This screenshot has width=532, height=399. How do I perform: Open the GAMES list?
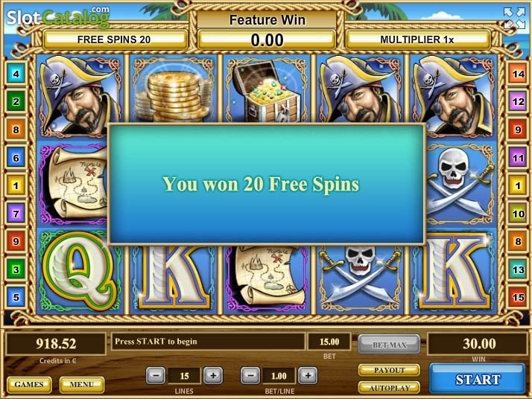[x=29, y=384]
